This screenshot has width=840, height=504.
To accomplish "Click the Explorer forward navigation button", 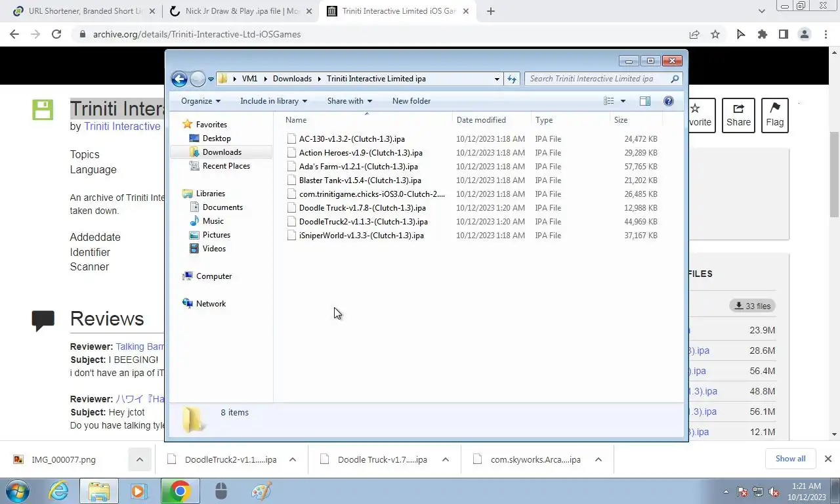I will tap(198, 79).
